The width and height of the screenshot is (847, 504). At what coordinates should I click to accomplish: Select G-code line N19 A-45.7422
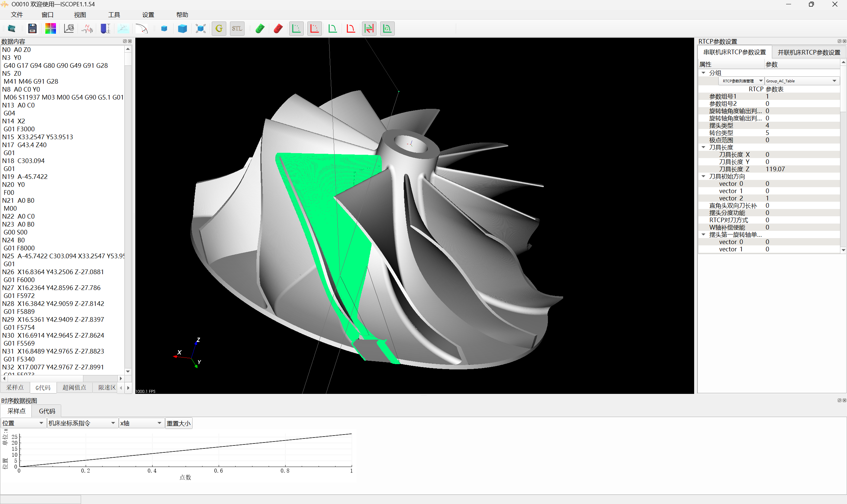click(25, 177)
